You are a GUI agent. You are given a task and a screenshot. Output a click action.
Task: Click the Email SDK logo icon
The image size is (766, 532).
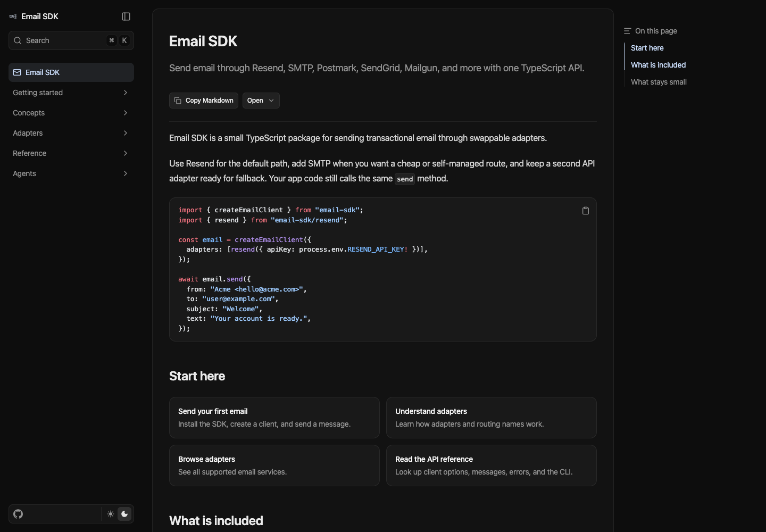tap(13, 16)
